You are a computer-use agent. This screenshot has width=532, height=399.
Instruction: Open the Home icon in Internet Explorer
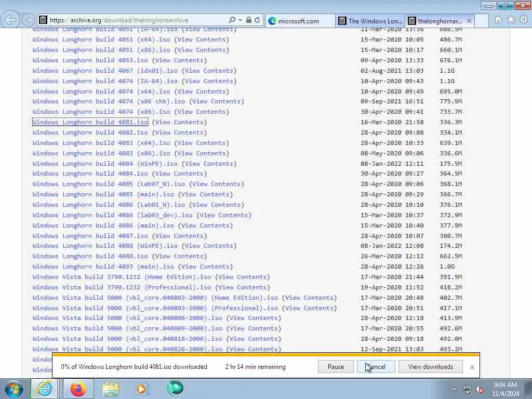(498, 20)
